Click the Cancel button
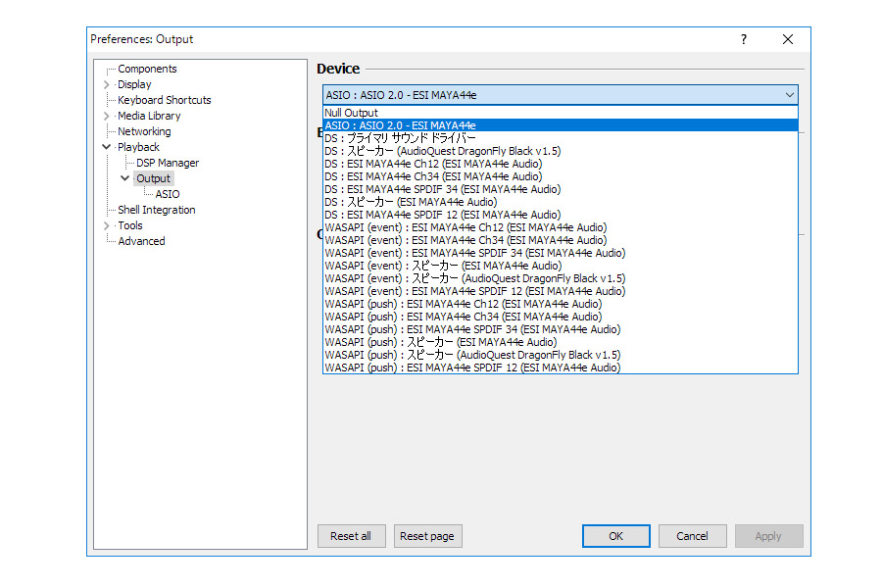This screenshot has width=882, height=588. (692, 536)
